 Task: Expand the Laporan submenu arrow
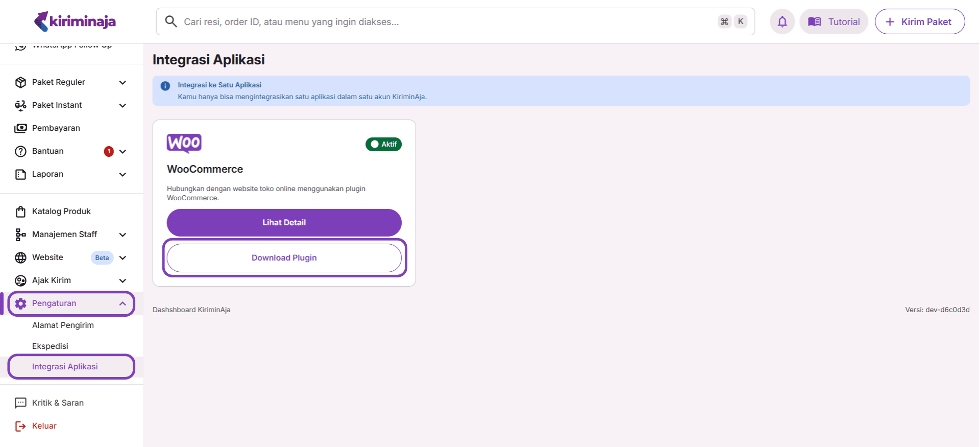122,174
